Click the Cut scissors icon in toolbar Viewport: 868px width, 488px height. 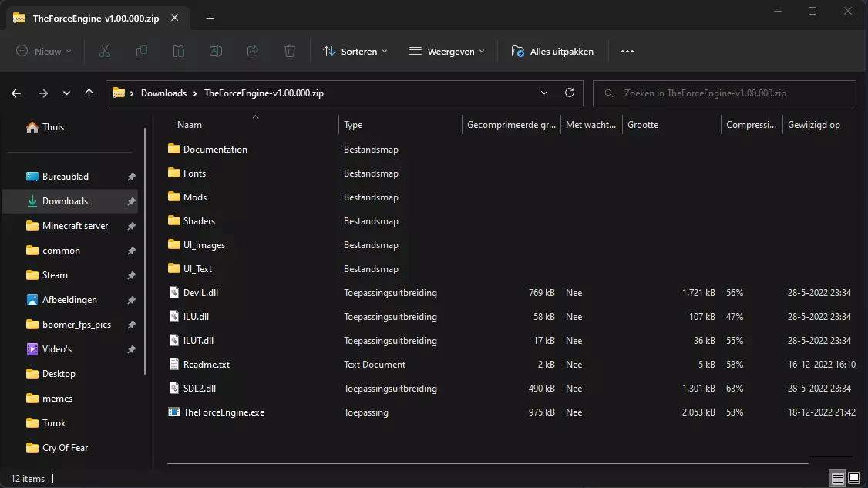[105, 51]
